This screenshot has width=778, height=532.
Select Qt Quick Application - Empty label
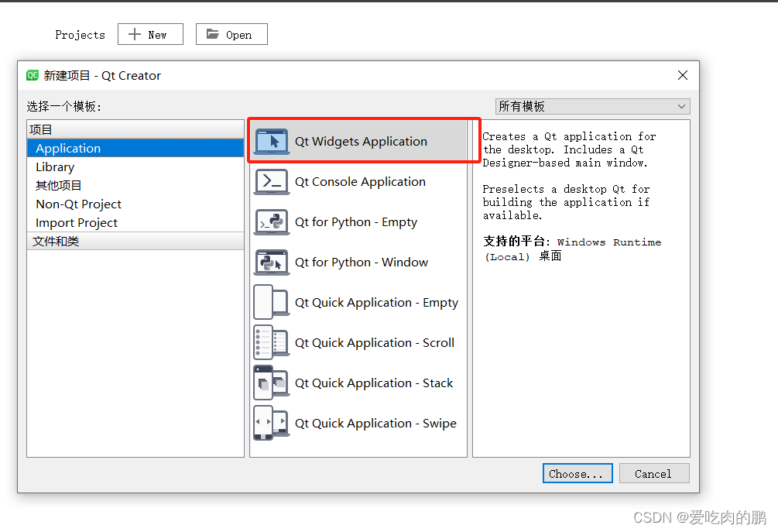tap(376, 302)
